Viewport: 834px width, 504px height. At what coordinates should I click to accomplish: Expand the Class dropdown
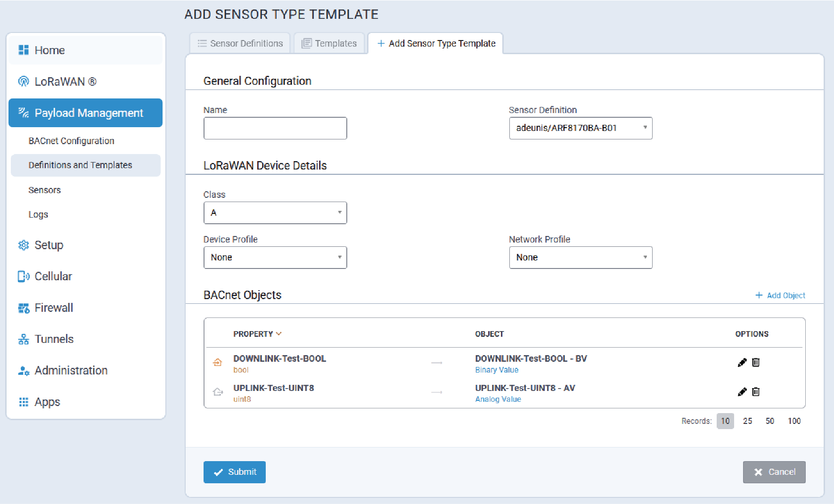pos(275,213)
